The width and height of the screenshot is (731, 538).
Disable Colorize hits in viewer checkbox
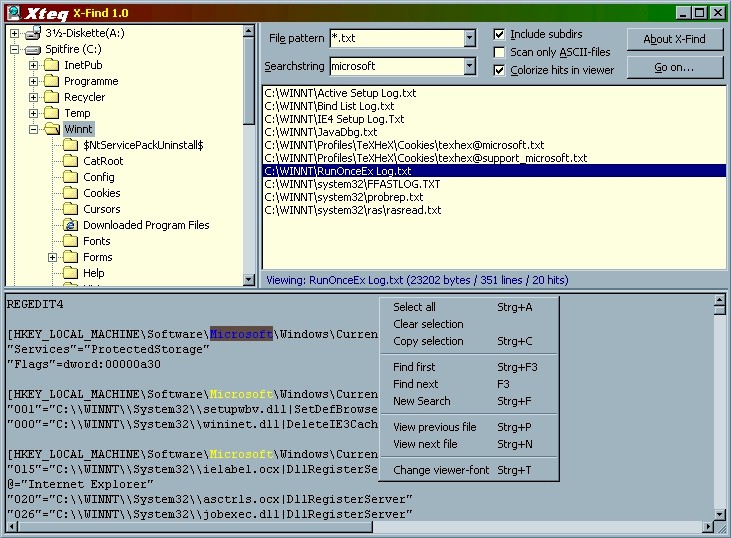coord(499,70)
